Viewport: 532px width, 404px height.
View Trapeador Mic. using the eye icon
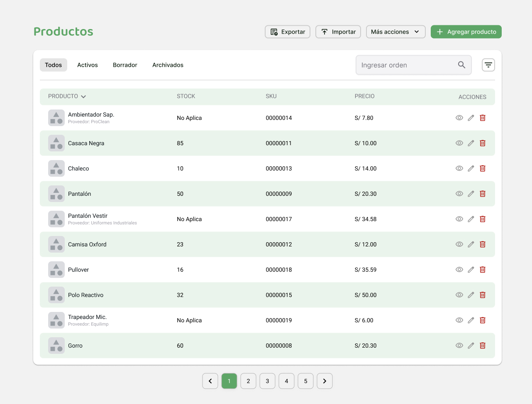click(x=459, y=320)
